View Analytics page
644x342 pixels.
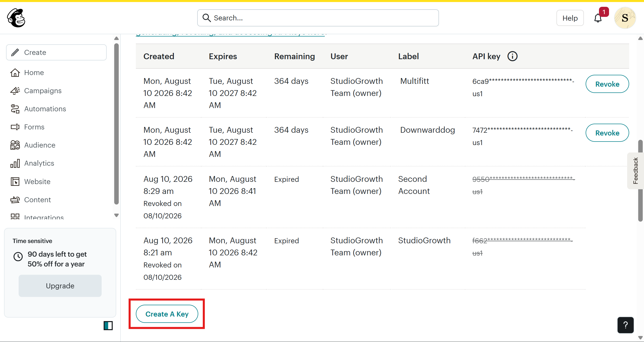pos(39,163)
